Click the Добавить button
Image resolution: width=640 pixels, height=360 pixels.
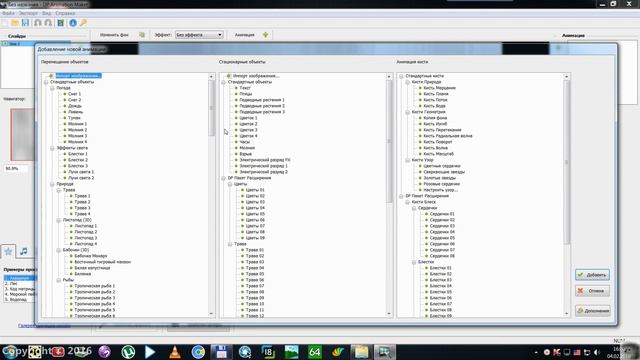click(x=592, y=275)
